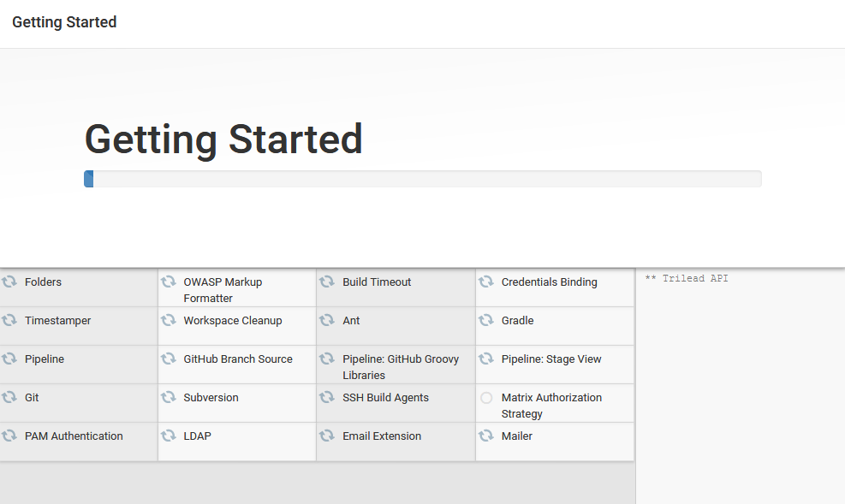
Task: Click the Build Timeout spinner icon
Action: click(x=327, y=281)
